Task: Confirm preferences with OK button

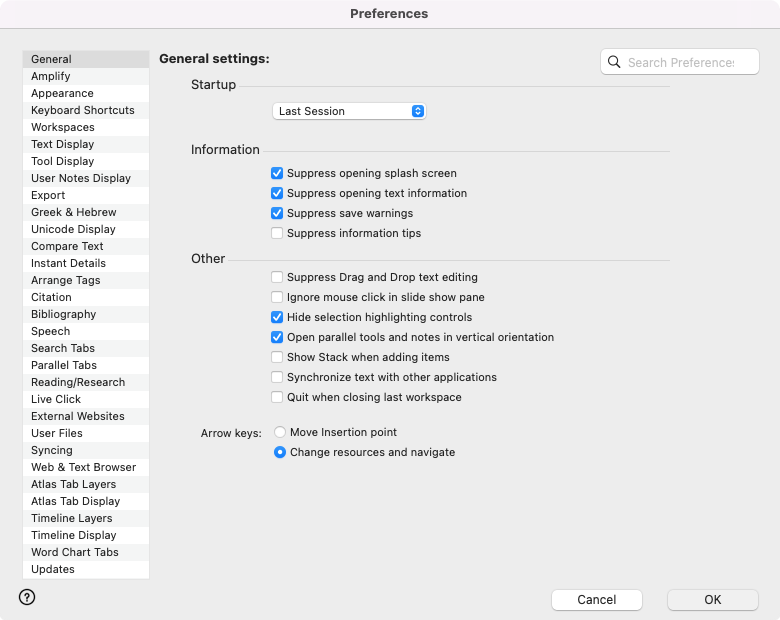Action: point(712,600)
